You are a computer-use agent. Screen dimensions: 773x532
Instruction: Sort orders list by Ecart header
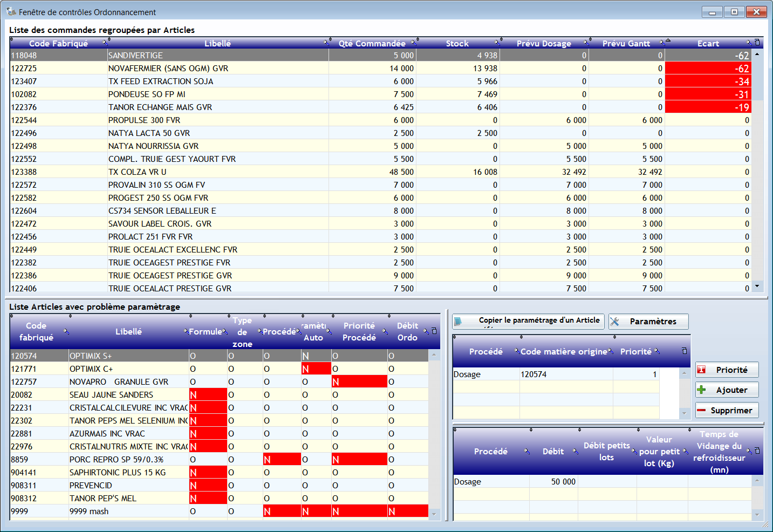click(x=708, y=43)
